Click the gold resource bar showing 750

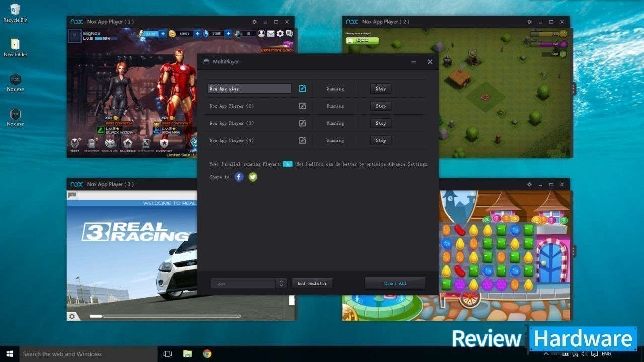[548, 34]
